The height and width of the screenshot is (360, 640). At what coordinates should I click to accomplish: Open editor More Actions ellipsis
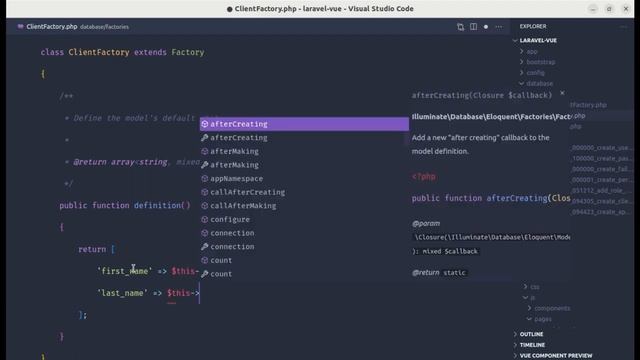pyautogui.click(x=499, y=27)
